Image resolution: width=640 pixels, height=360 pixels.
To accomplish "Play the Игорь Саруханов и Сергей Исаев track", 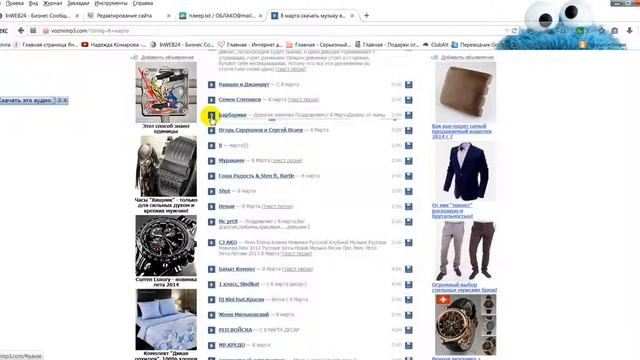I will [x=211, y=130].
